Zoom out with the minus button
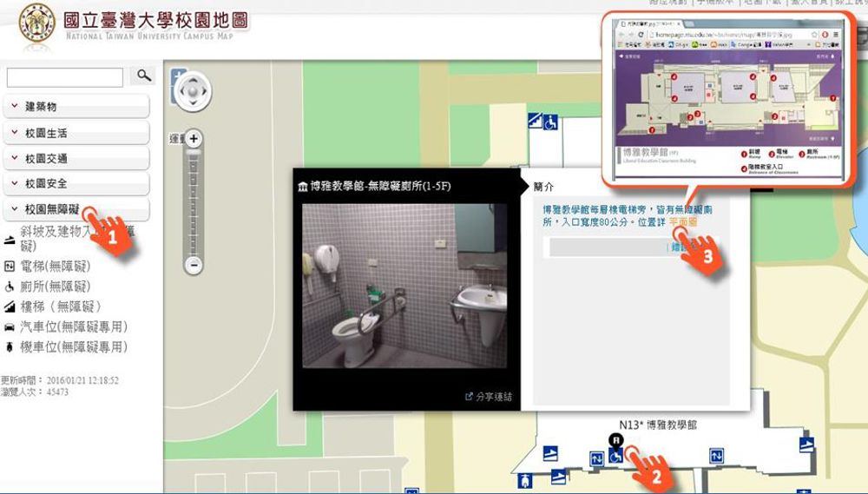This screenshot has height=494, width=868. click(194, 265)
